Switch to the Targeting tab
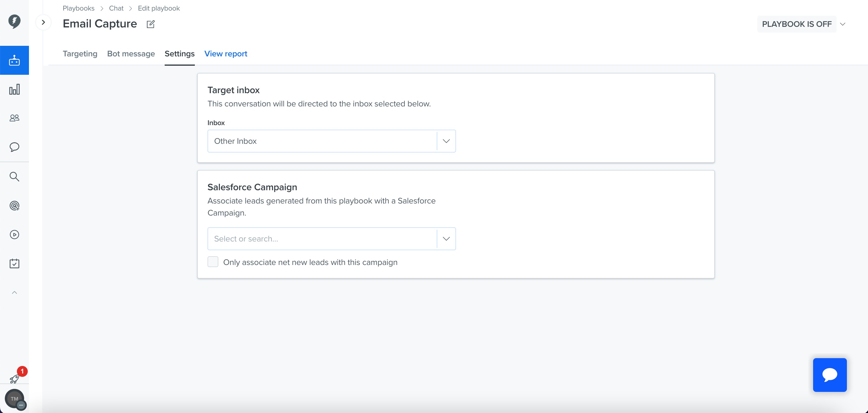 pos(80,54)
